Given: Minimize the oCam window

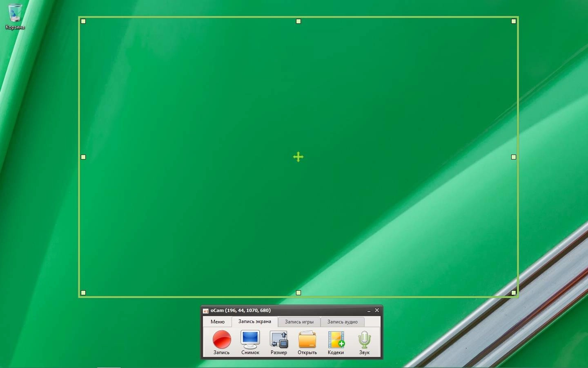Looking at the screenshot, I should click(x=369, y=311).
